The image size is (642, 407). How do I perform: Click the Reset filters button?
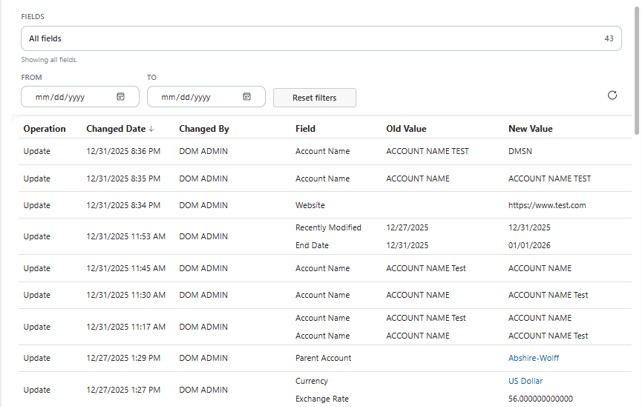[x=314, y=98]
